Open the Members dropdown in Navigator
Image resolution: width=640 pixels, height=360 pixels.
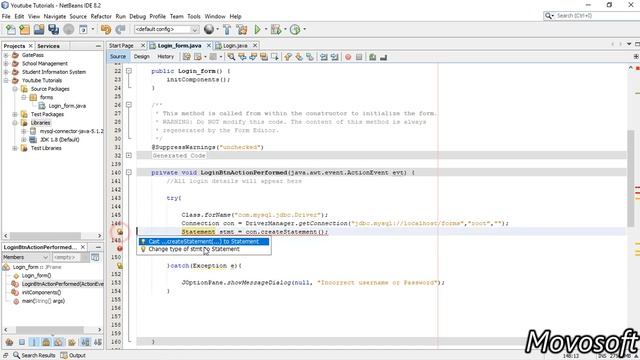[x=26, y=257]
